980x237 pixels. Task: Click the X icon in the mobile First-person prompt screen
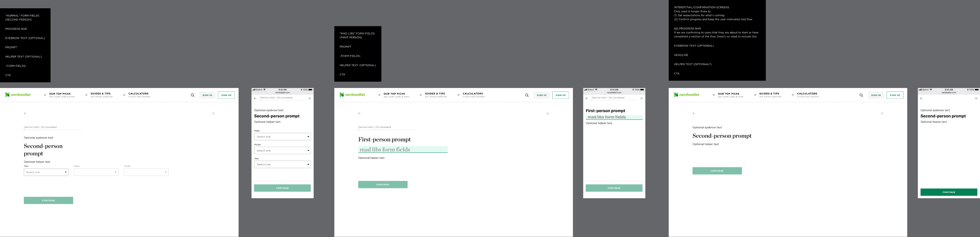pyautogui.click(x=642, y=98)
